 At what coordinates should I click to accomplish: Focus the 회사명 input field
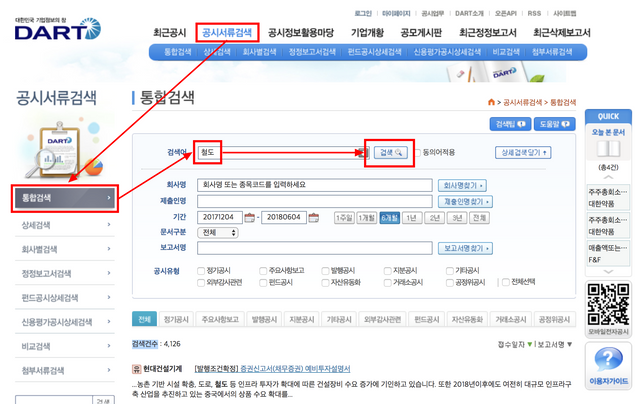(315, 185)
